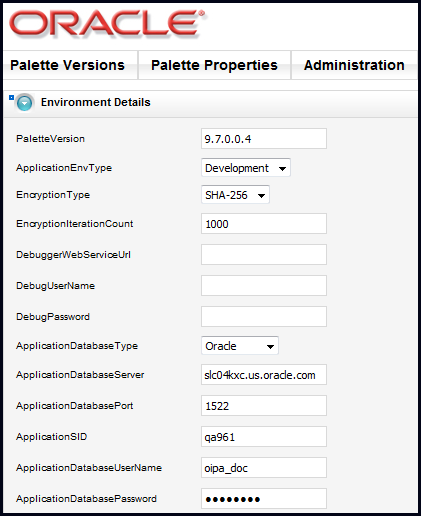Click the Oracle logo
421x516 pixels.
pos(107,24)
